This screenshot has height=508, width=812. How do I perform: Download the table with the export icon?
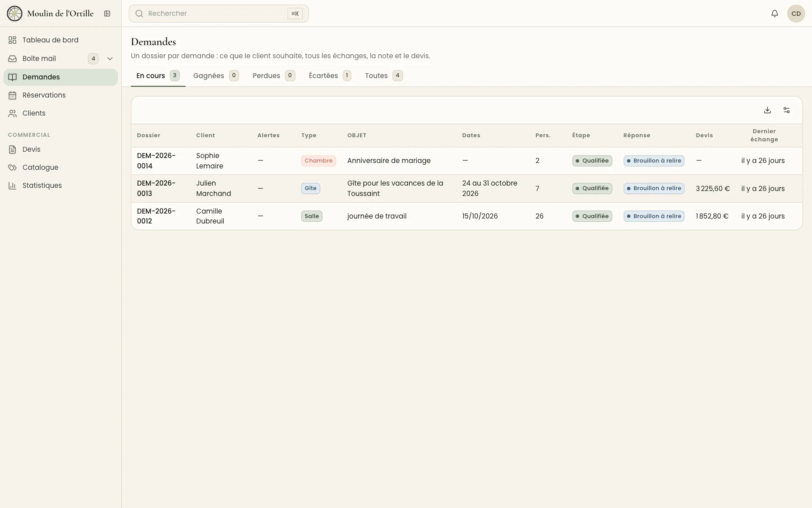(767, 110)
